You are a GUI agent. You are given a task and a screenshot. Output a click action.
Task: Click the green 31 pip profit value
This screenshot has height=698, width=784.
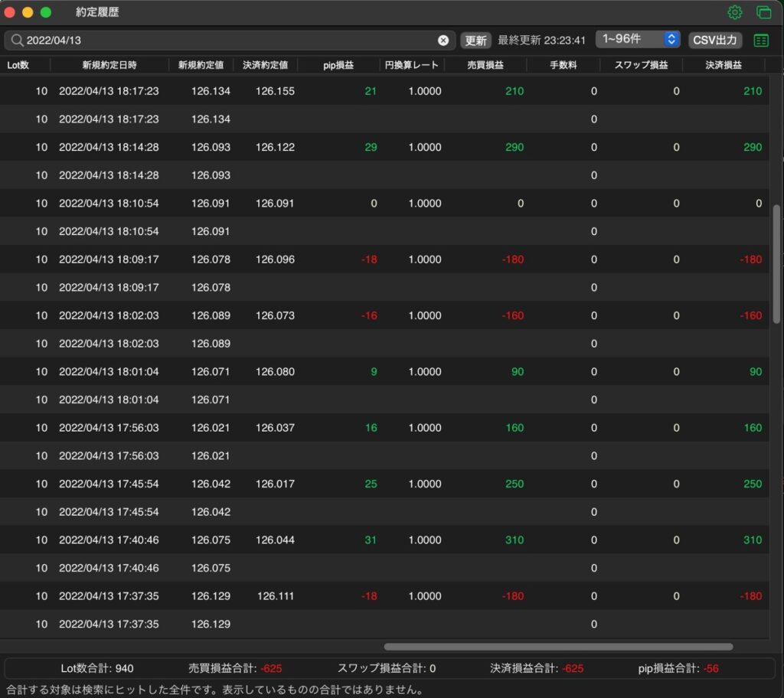(371, 540)
